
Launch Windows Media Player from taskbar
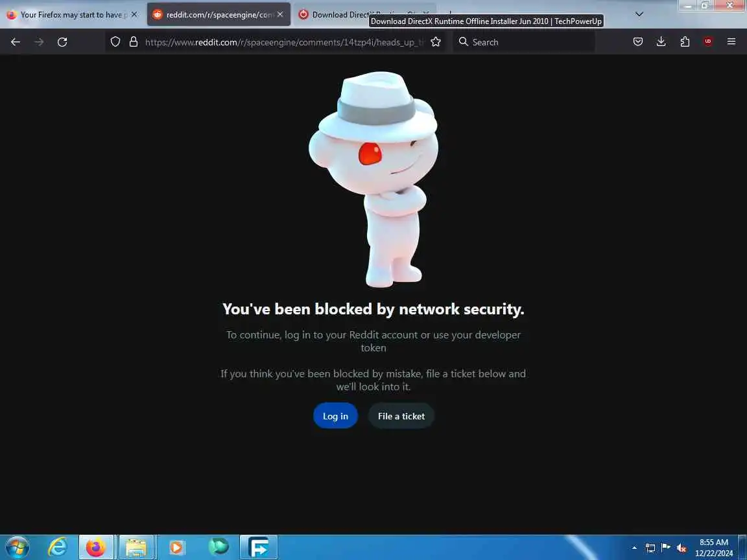click(x=176, y=548)
